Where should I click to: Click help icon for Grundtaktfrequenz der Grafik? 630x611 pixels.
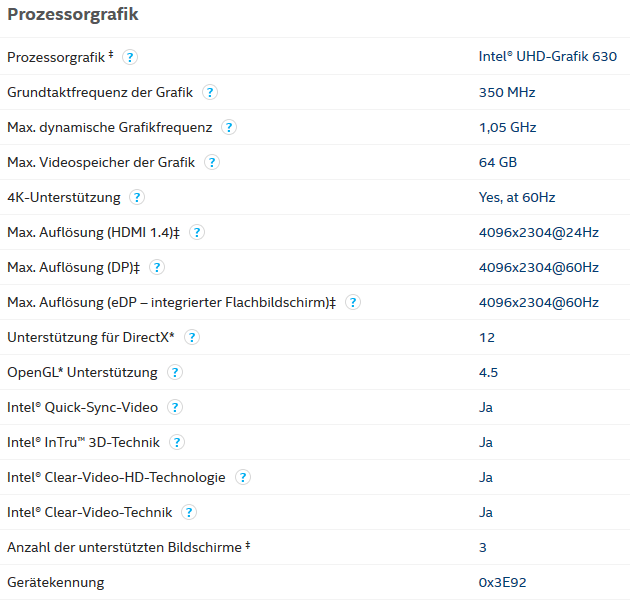[210, 92]
